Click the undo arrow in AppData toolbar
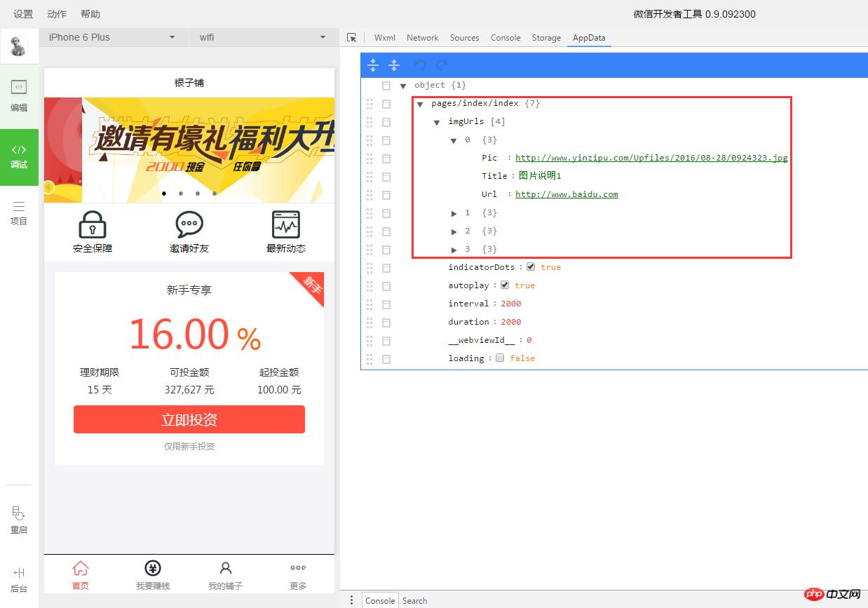Viewport: 868px width, 608px height. pyautogui.click(x=420, y=65)
